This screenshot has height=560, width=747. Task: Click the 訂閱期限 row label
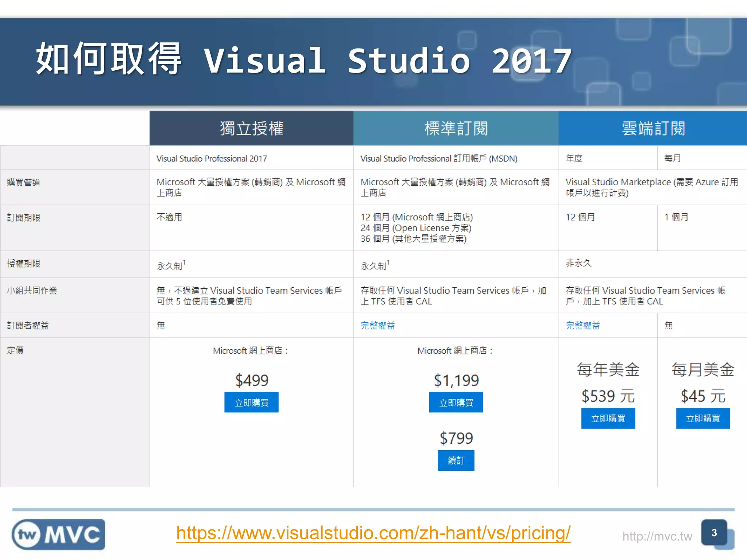(x=24, y=217)
